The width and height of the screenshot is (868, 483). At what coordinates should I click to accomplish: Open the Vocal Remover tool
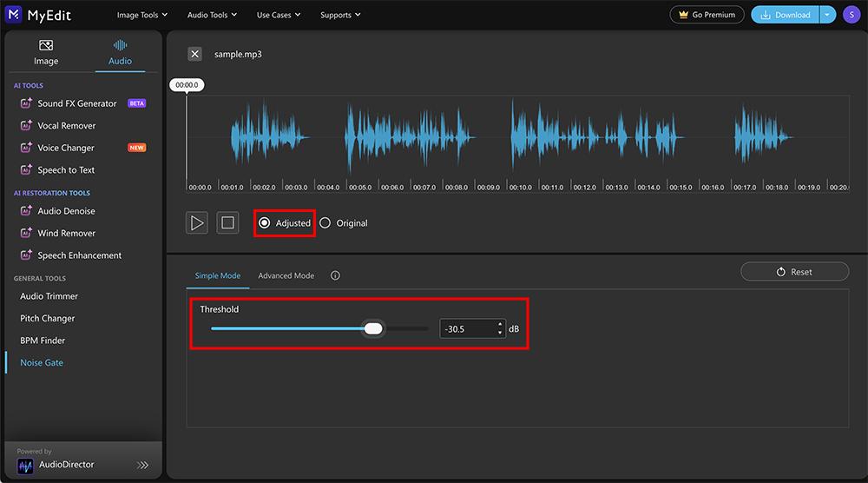coord(66,126)
